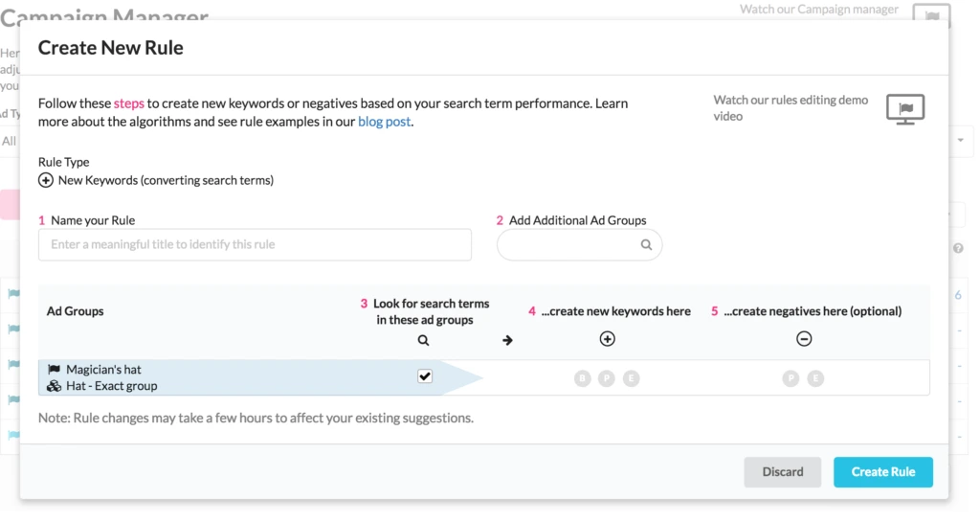Click the rules demo video monitor icon

click(904, 109)
